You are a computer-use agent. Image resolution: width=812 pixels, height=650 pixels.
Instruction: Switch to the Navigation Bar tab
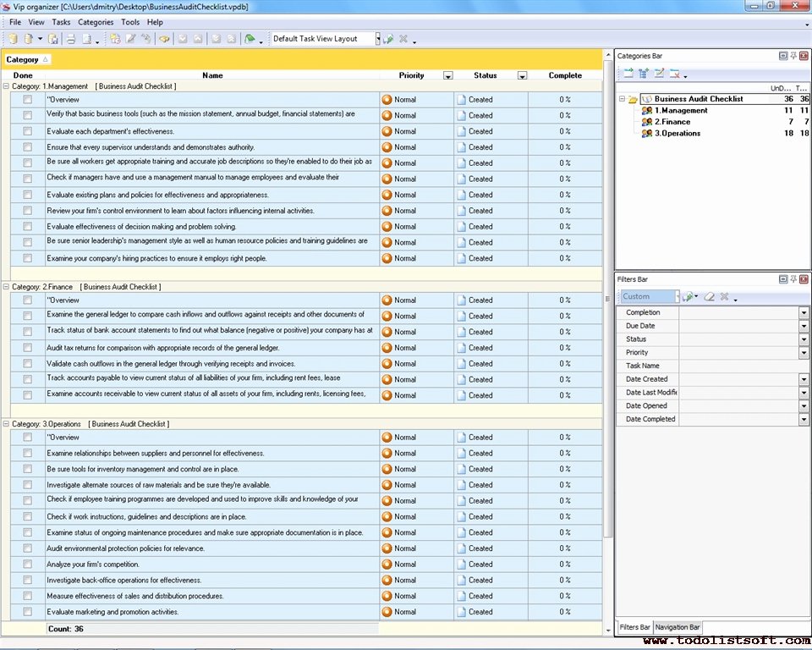point(677,627)
